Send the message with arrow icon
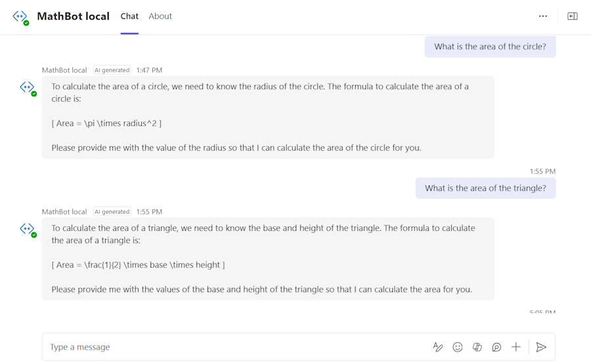Screen dimensions: 591x364 click(x=541, y=347)
